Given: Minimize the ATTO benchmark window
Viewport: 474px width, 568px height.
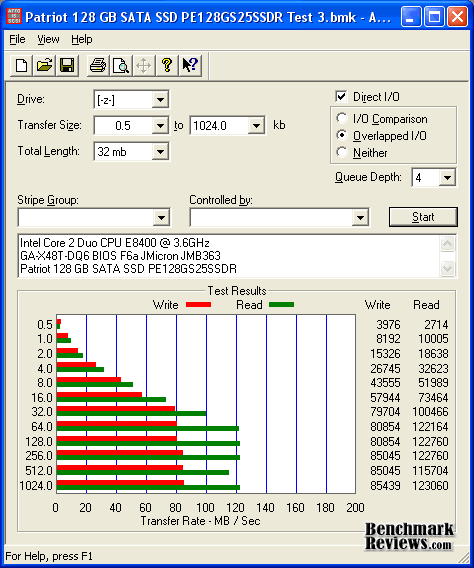Looking at the screenshot, I should [411, 17].
